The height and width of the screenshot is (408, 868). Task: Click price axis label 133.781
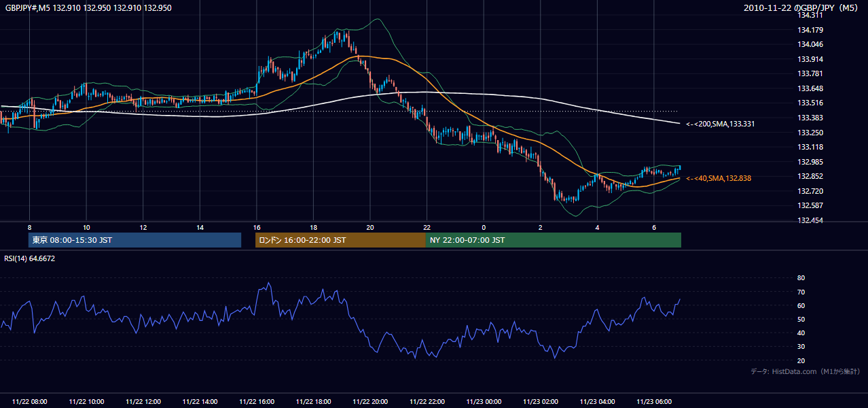coord(811,73)
